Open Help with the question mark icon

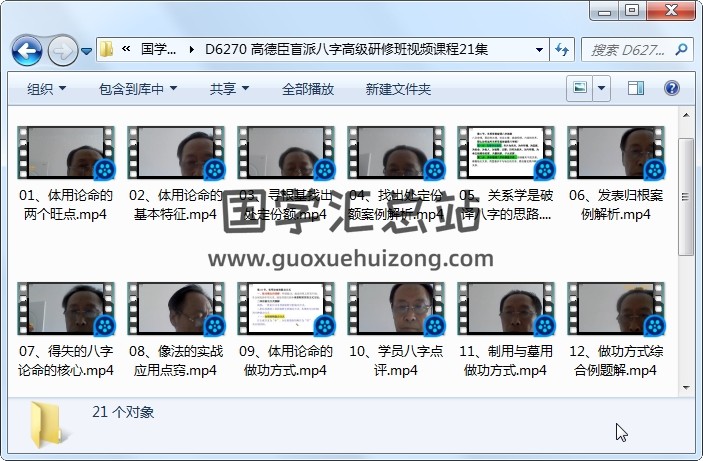pos(672,88)
